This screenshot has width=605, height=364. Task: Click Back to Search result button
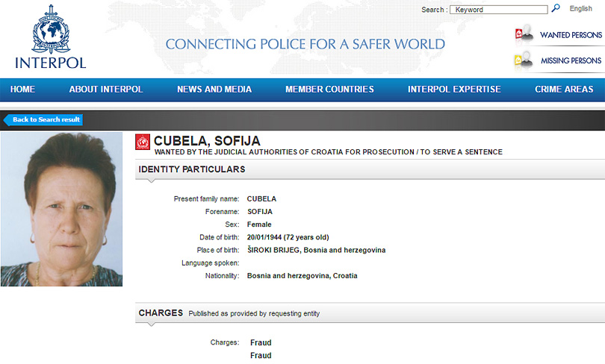click(x=43, y=120)
